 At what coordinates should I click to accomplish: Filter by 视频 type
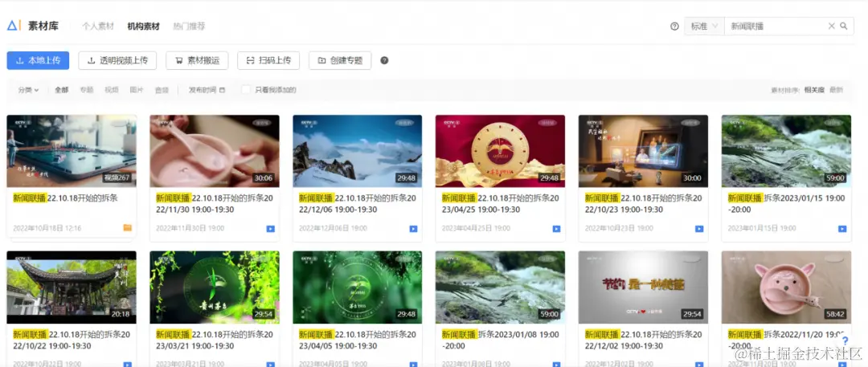click(x=112, y=90)
